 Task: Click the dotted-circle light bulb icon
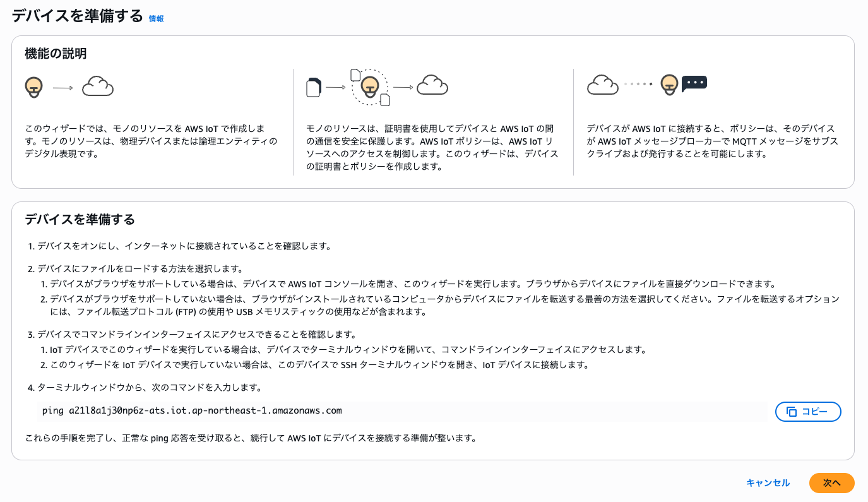click(x=369, y=87)
